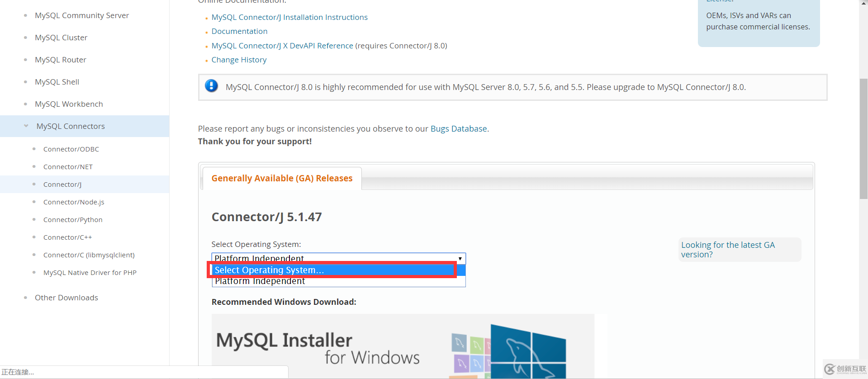Go to MySQL Router page
The width and height of the screenshot is (868, 379).
click(x=61, y=60)
